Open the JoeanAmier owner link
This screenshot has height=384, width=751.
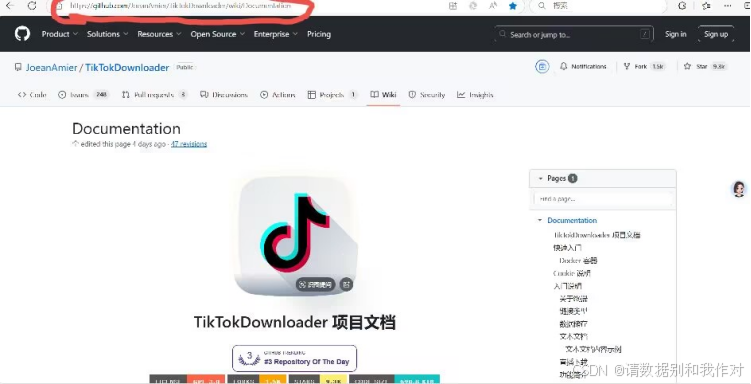click(x=51, y=68)
